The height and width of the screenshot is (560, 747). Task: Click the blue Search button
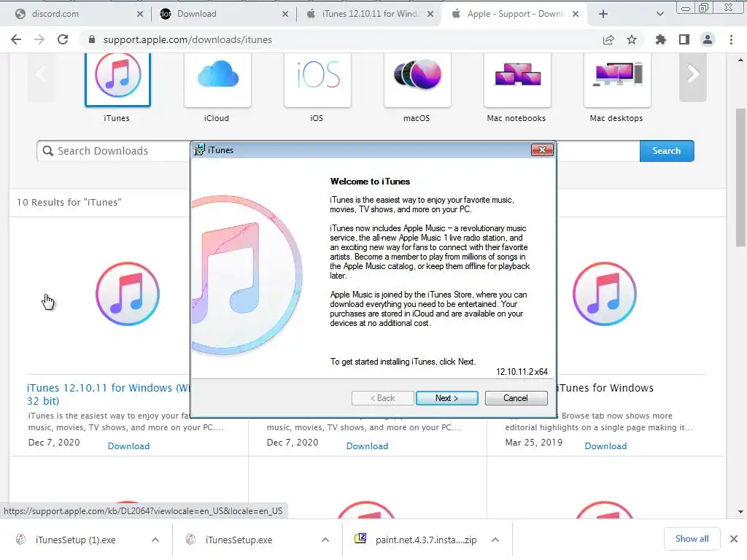point(667,151)
